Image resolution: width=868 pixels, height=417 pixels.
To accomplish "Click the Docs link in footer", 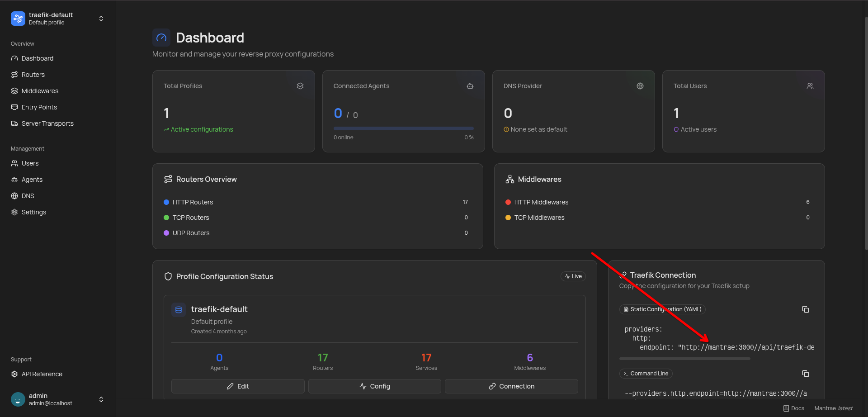I will coord(794,408).
